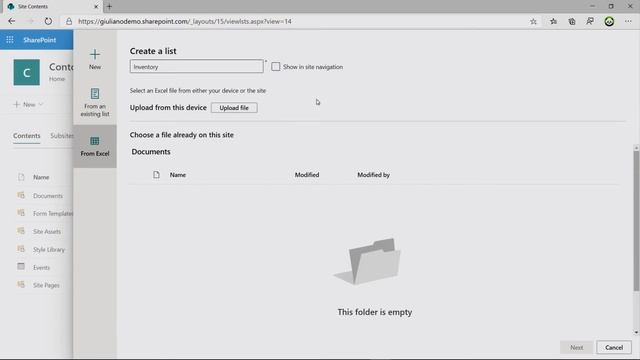The image size is (640, 360).
Task: Click the Form Templates library icon
Action: click(x=21, y=213)
